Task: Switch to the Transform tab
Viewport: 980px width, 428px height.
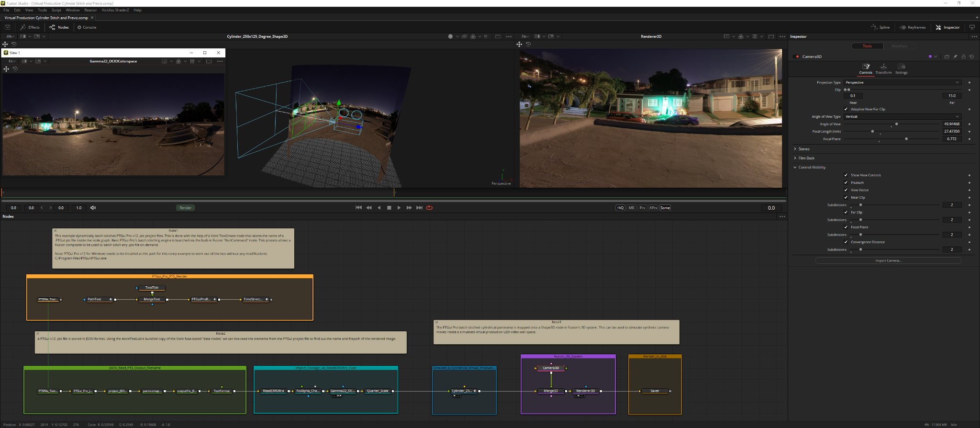Action: (883, 68)
